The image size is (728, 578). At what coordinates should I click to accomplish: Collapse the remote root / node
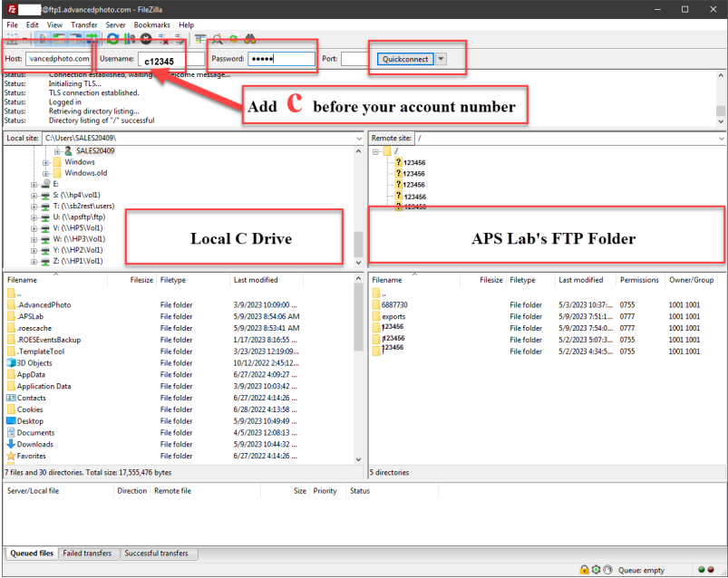click(x=375, y=151)
